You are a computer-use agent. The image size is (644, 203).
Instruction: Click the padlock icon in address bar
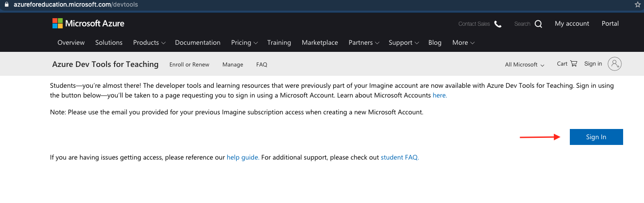[6, 4]
